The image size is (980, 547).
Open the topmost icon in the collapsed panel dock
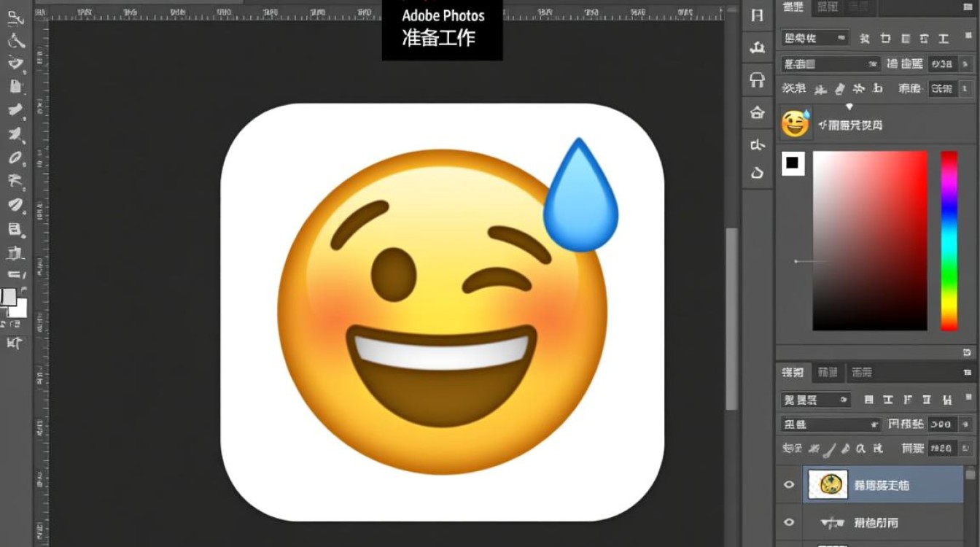758,16
